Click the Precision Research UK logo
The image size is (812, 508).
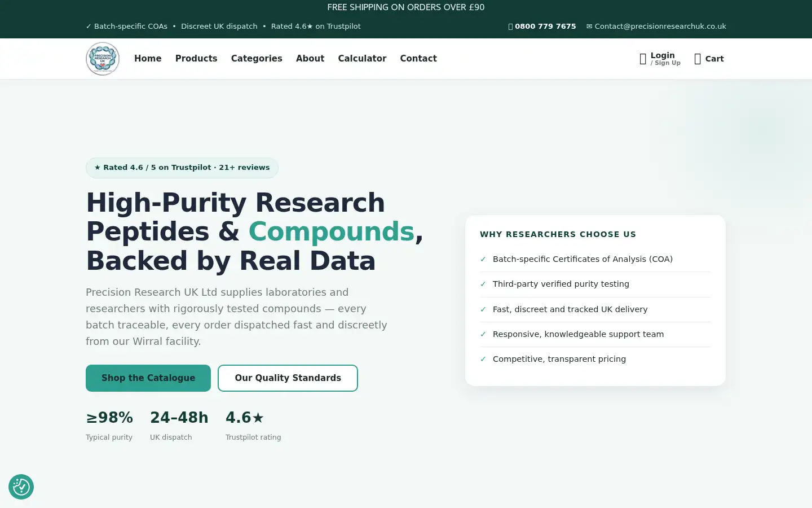[103, 59]
